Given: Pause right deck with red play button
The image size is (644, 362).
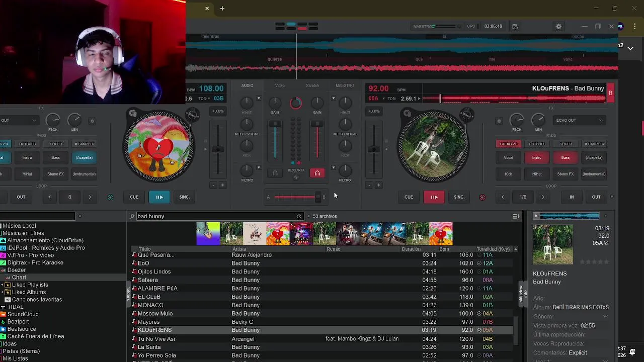Looking at the screenshot, I should pyautogui.click(x=434, y=197).
